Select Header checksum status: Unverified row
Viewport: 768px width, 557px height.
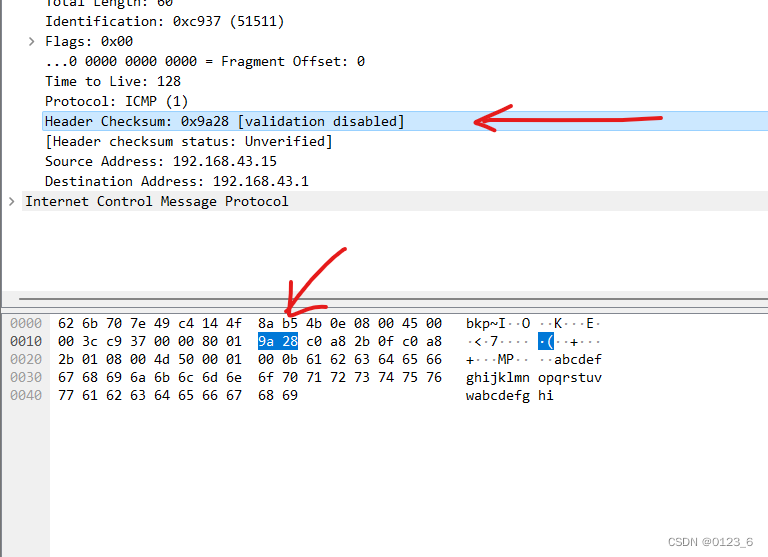pos(189,142)
